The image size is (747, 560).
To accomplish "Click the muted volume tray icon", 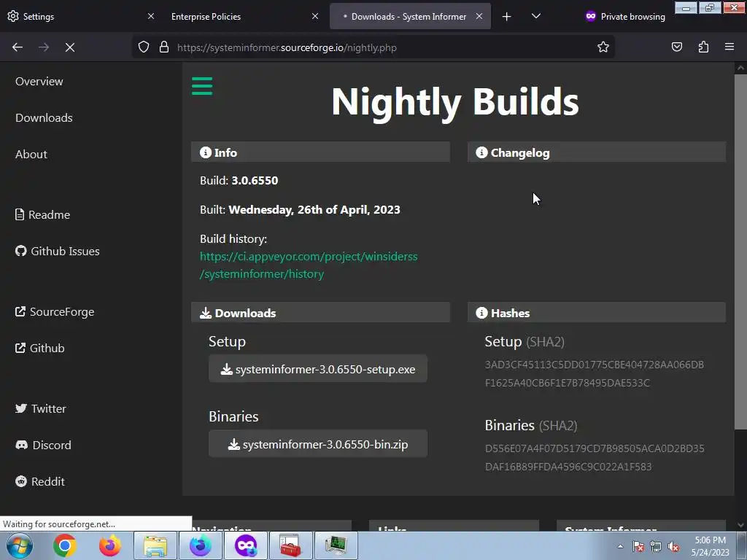I will click(673, 546).
